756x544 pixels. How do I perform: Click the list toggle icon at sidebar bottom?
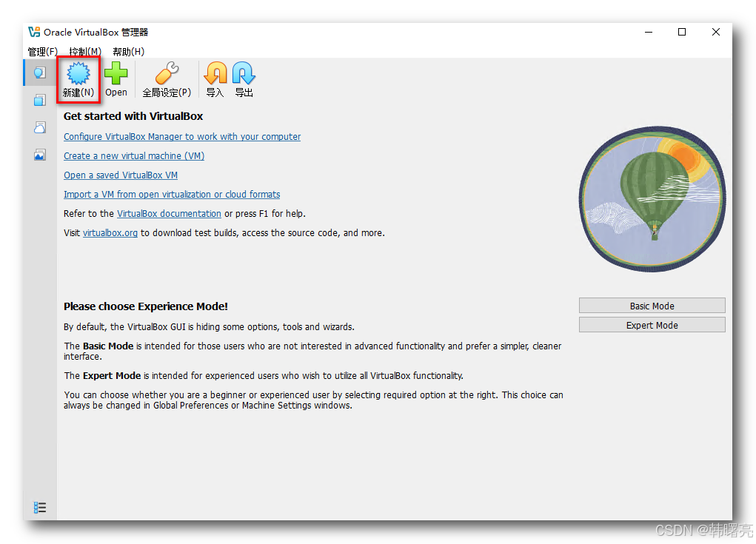(x=40, y=508)
